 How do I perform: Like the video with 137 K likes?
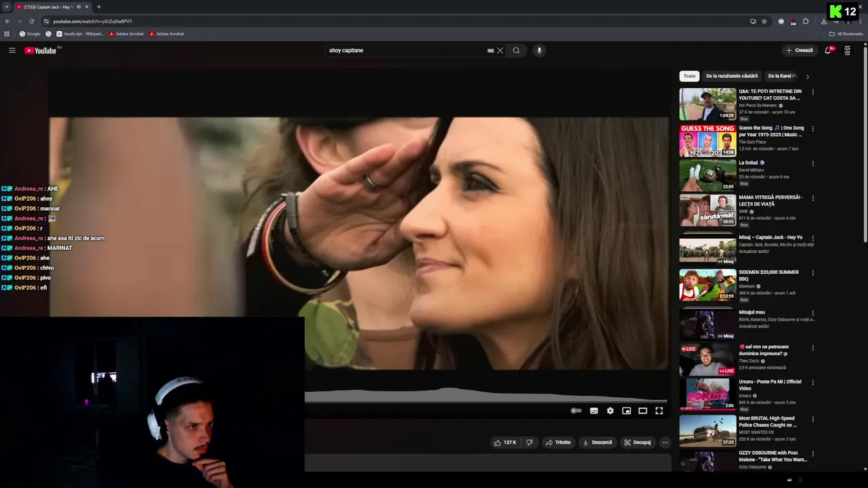[x=505, y=443]
